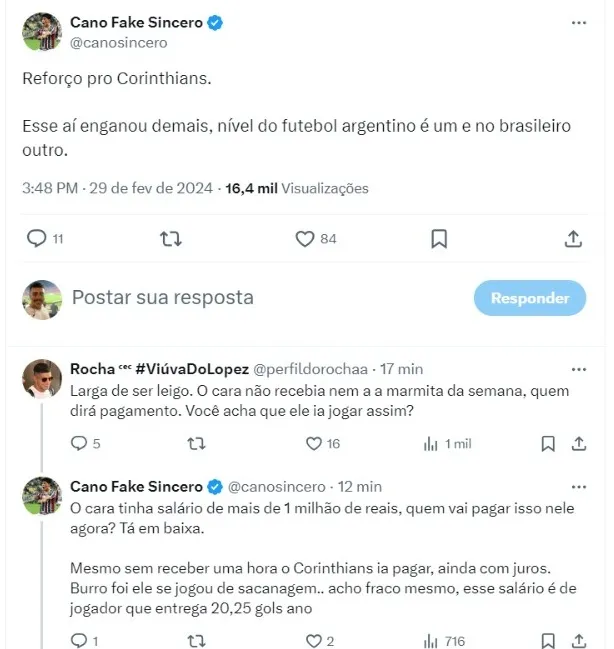The image size is (614, 649).
Task: Repost the main Cano Fake Sincero tweet
Action: pos(171,238)
